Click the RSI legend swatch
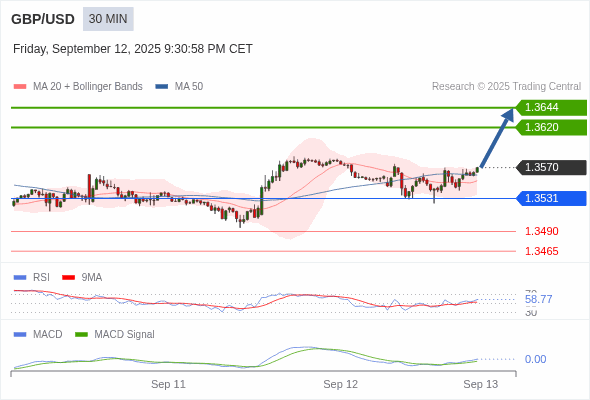The height and width of the screenshot is (400, 590). (x=20, y=278)
